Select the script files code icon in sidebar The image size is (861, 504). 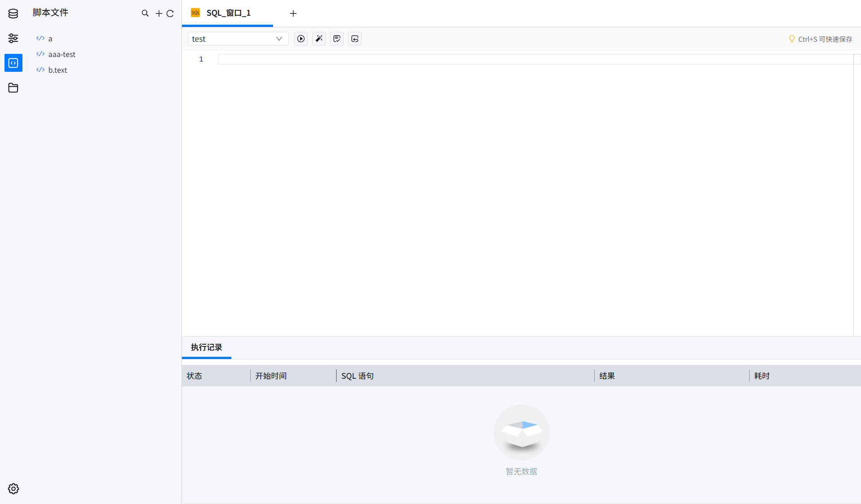tap(13, 63)
